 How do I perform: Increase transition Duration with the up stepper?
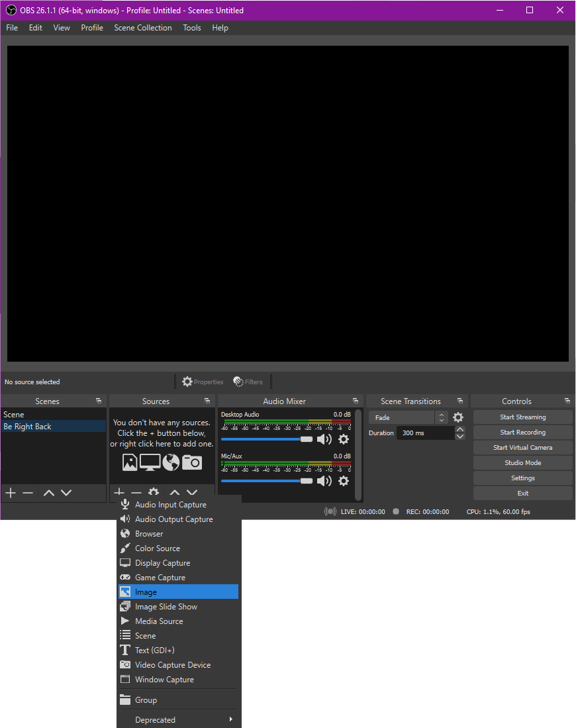[x=459, y=429]
